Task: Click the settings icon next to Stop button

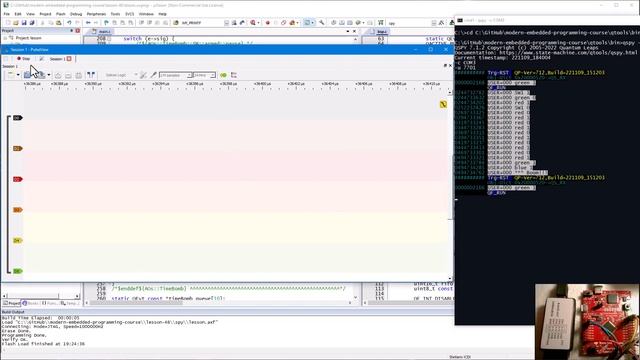Action: [x=42, y=59]
